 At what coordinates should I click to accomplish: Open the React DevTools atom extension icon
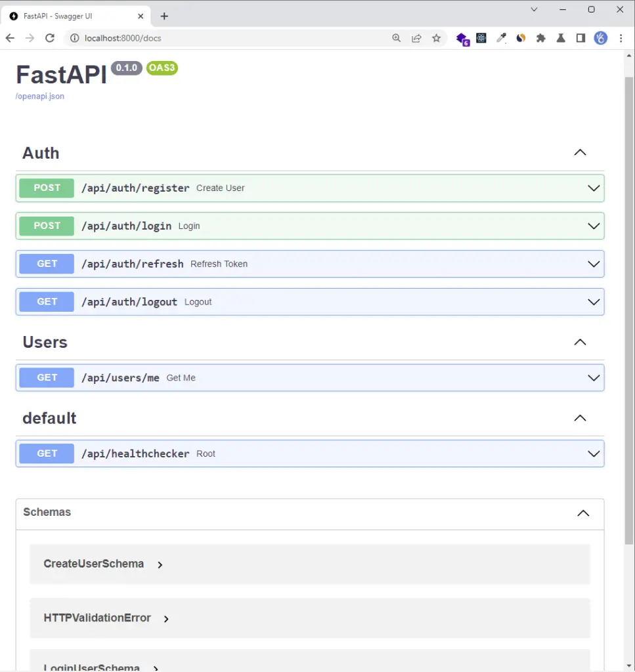coord(481,38)
